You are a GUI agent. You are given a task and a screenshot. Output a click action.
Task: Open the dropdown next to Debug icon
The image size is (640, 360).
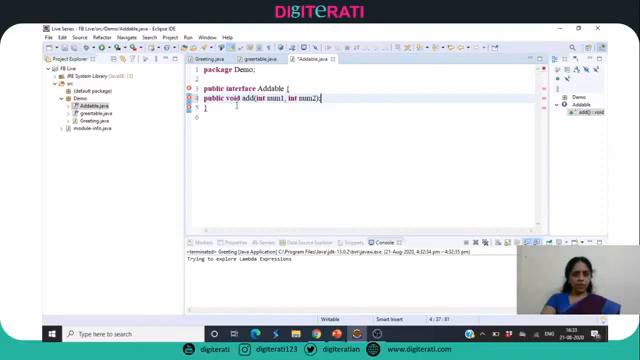click(x=93, y=48)
